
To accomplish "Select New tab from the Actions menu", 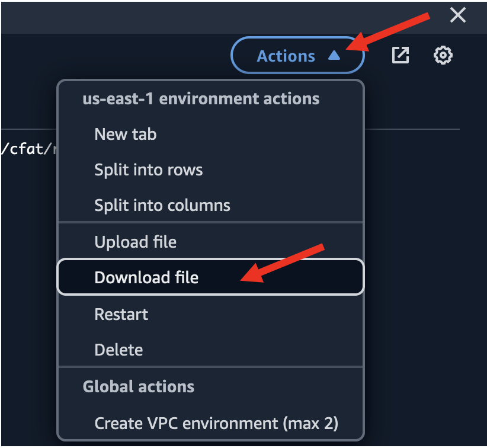I will click(126, 134).
